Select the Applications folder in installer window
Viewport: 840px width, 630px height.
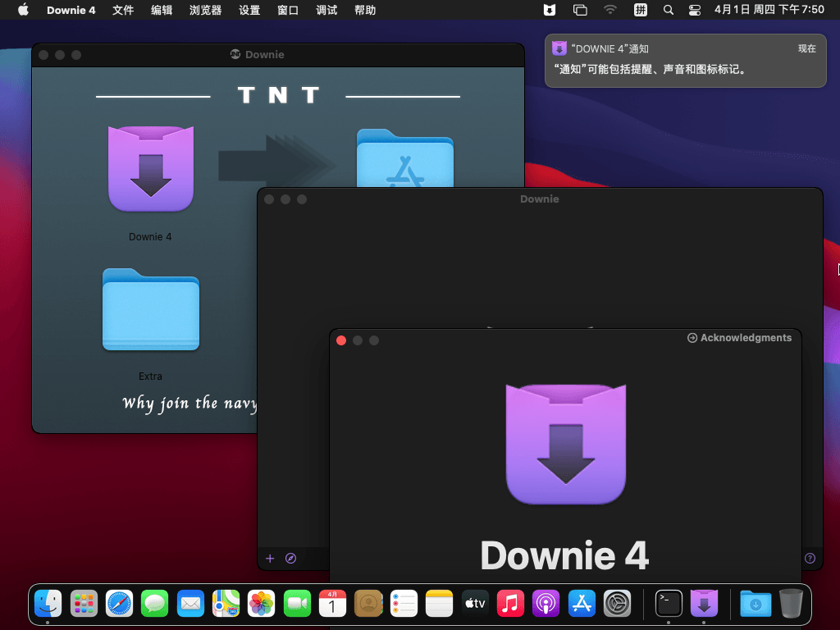tap(405, 158)
